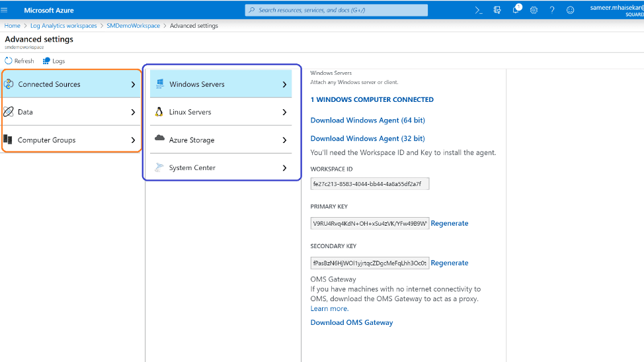
Task: Click the help question mark icon
Action: point(552,10)
